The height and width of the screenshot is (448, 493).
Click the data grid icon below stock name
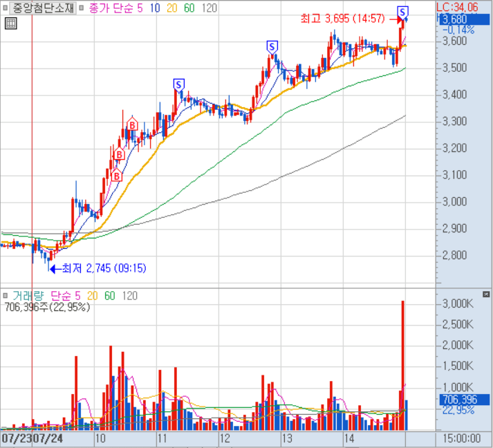coord(10,24)
